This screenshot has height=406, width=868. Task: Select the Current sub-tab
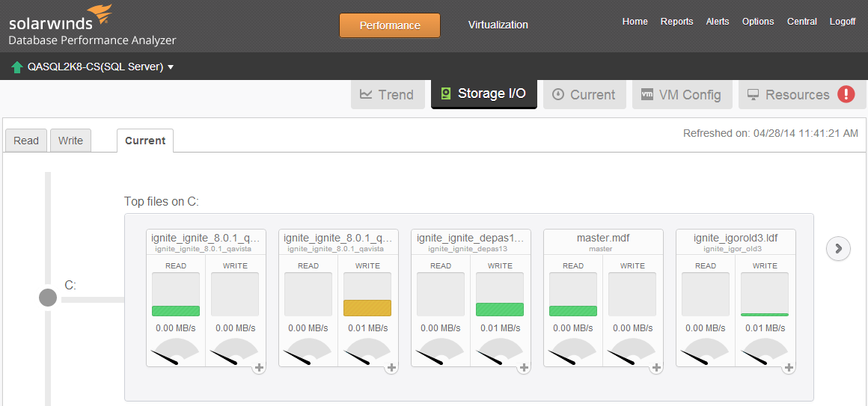tap(145, 141)
